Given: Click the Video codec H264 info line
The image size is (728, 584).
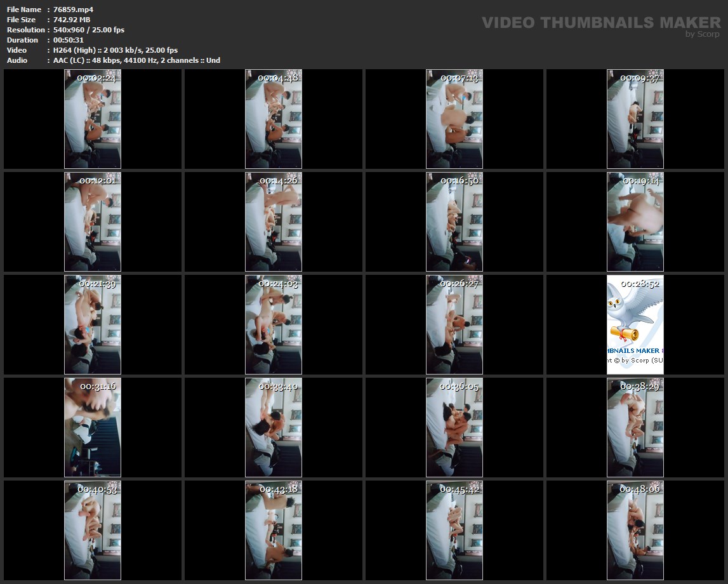Looking at the screenshot, I should [x=116, y=50].
